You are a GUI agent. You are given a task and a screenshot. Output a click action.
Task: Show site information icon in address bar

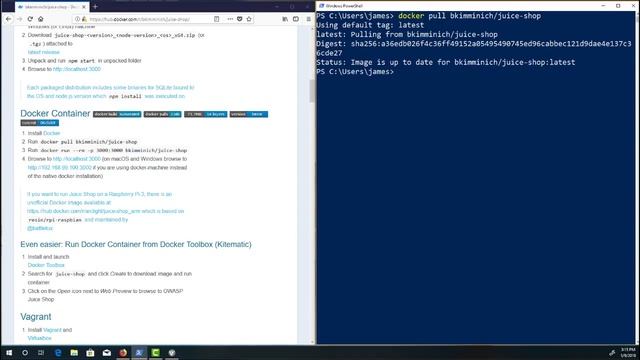77,19
